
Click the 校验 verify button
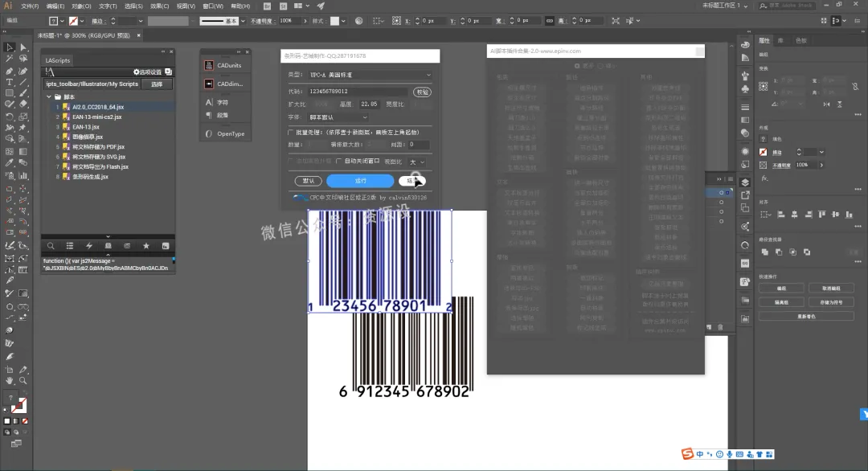(x=422, y=92)
